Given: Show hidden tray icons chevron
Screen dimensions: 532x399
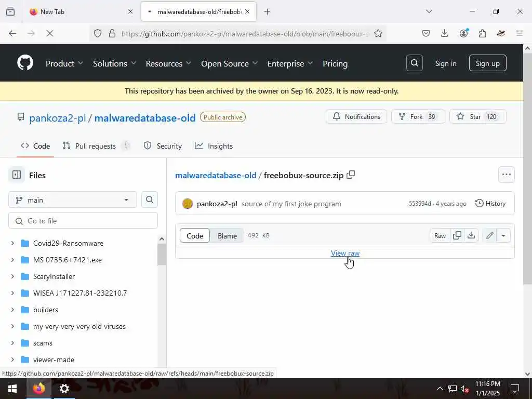Looking at the screenshot, I should point(440,389).
